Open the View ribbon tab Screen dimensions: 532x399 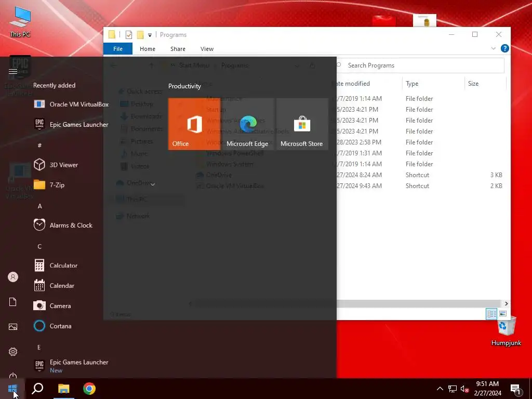207,49
